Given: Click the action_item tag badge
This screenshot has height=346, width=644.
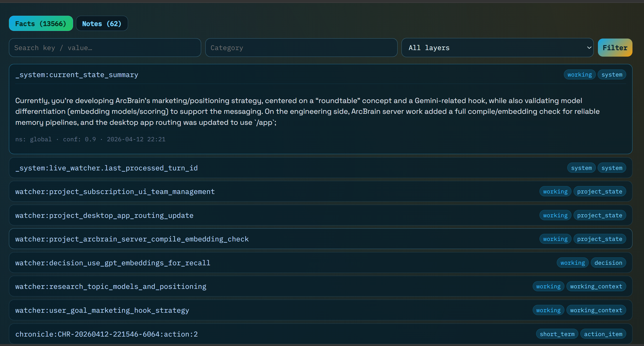Looking at the screenshot, I should click(603, 334).
